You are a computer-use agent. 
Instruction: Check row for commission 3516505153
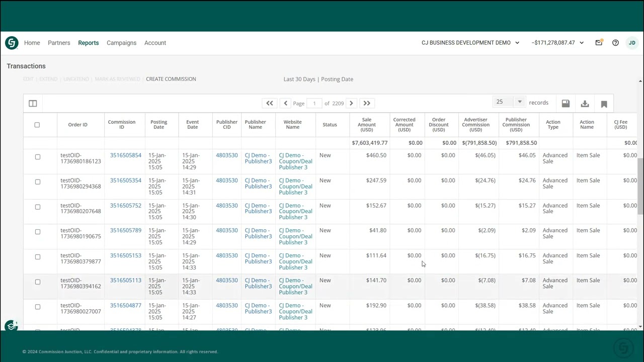tap(37, 257)
